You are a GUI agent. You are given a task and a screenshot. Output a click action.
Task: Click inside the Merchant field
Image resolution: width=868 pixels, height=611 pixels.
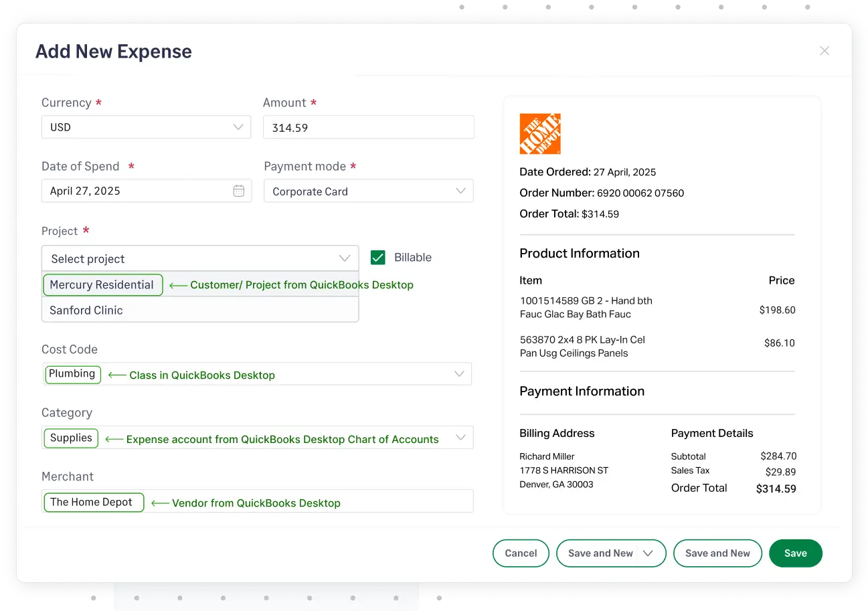click(x=301, y=501)
